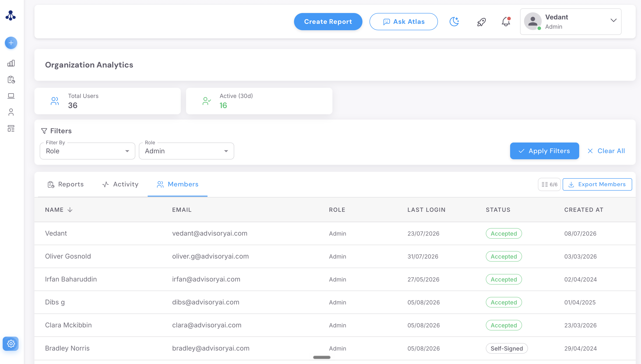Click the STATUS column header
The image size is (641, 364).
pos(498,210)
